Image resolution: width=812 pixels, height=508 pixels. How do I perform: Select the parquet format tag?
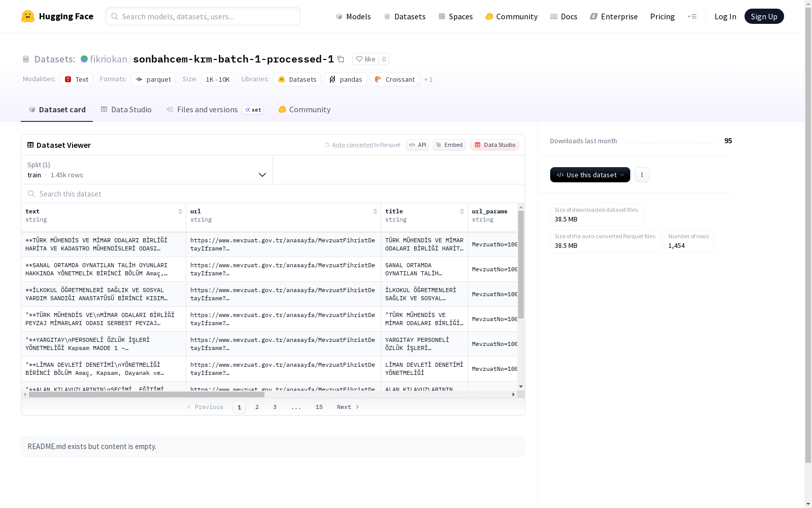[x=153, y=79]
